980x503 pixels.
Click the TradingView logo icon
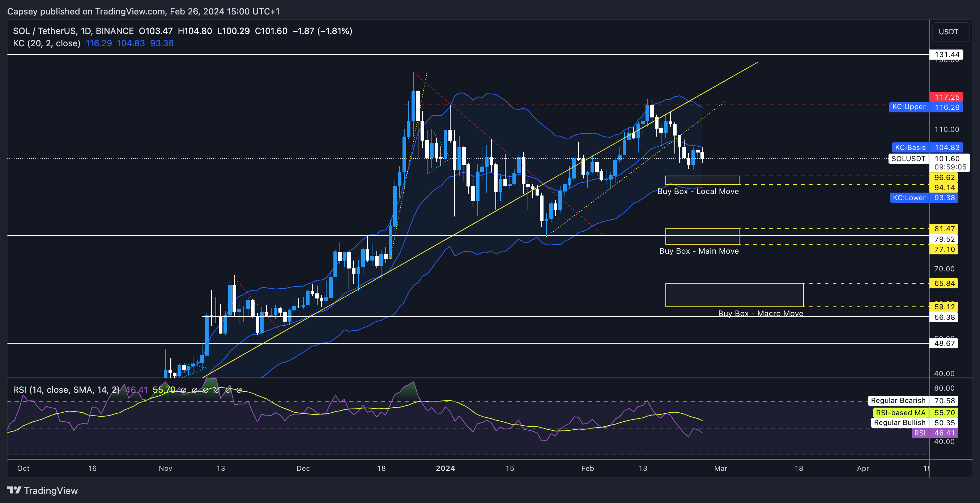14,490
